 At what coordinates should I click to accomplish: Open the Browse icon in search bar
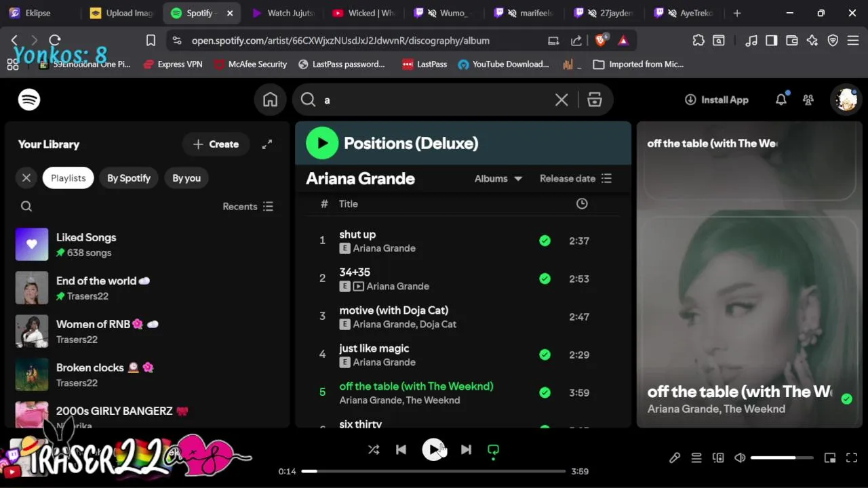[595, 100]
